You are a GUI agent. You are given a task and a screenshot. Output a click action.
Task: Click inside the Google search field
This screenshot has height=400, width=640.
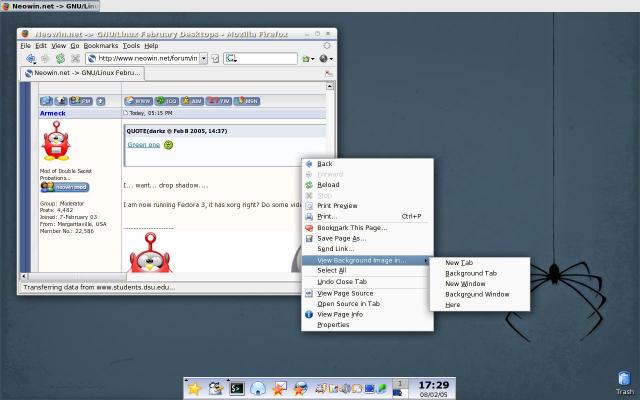point(260,58)
